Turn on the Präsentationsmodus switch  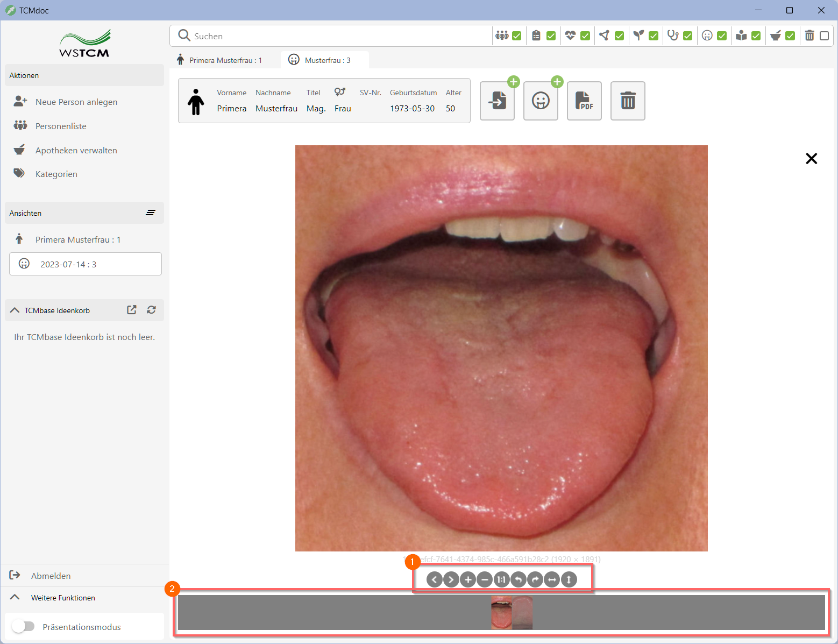[23, 626]
